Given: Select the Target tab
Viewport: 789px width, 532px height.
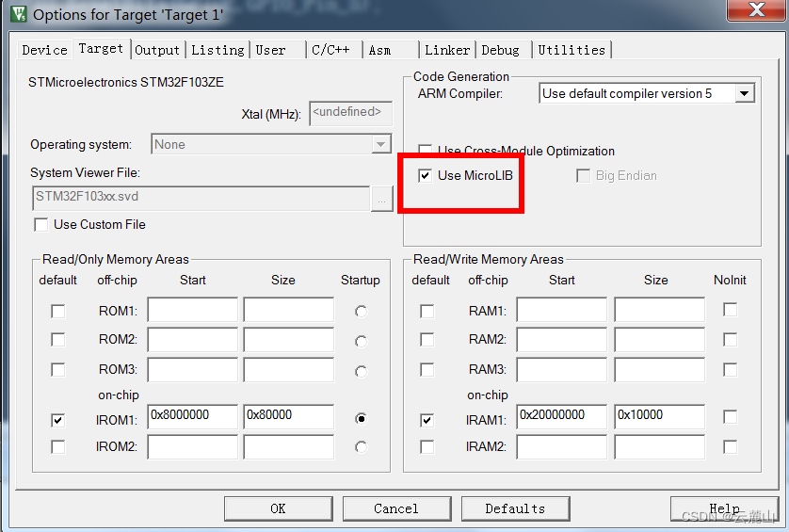Looking at the screenshot, I should 101,48.
